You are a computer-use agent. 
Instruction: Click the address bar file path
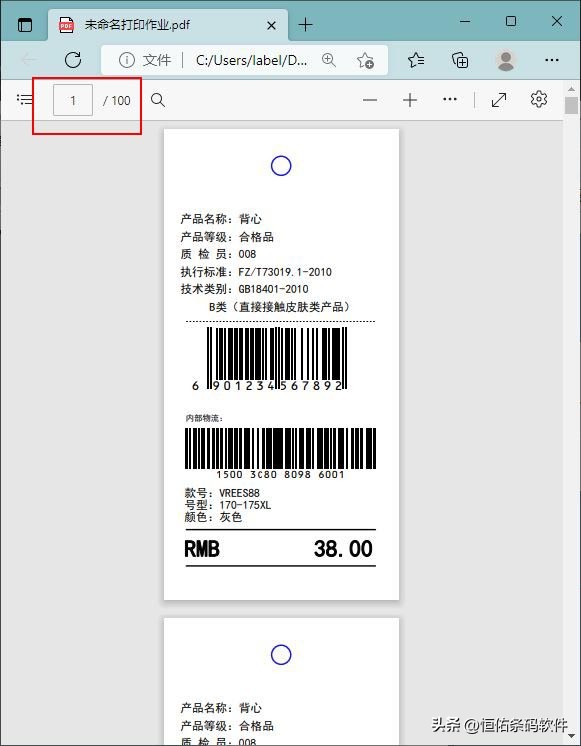[251, 60]
